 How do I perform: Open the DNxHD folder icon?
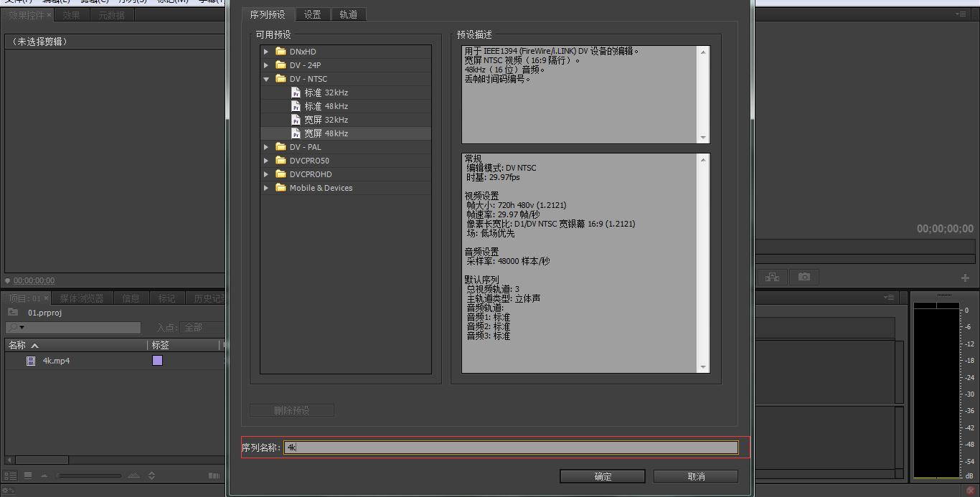click(281, 52)
